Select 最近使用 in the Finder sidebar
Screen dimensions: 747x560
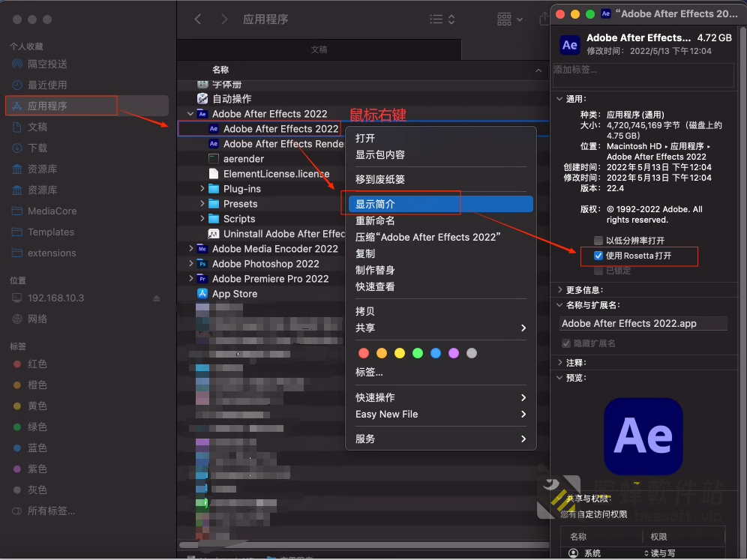click(46, 85)
